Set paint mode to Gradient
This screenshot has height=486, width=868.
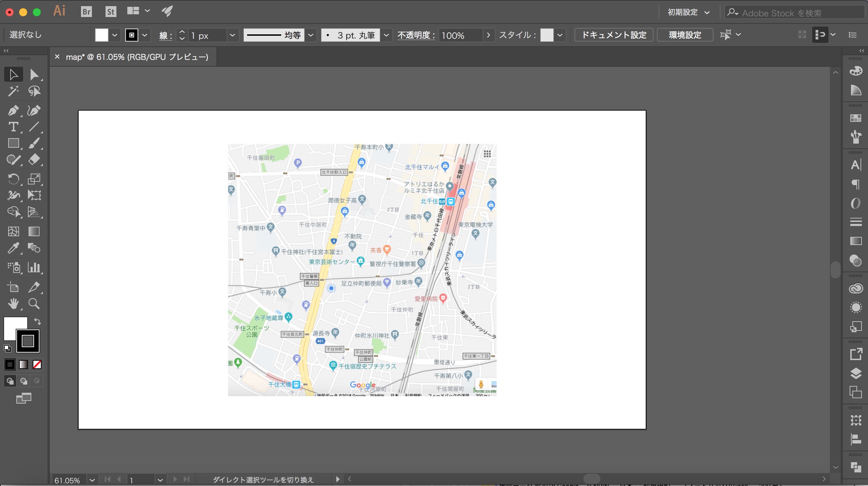coord(23,364)
